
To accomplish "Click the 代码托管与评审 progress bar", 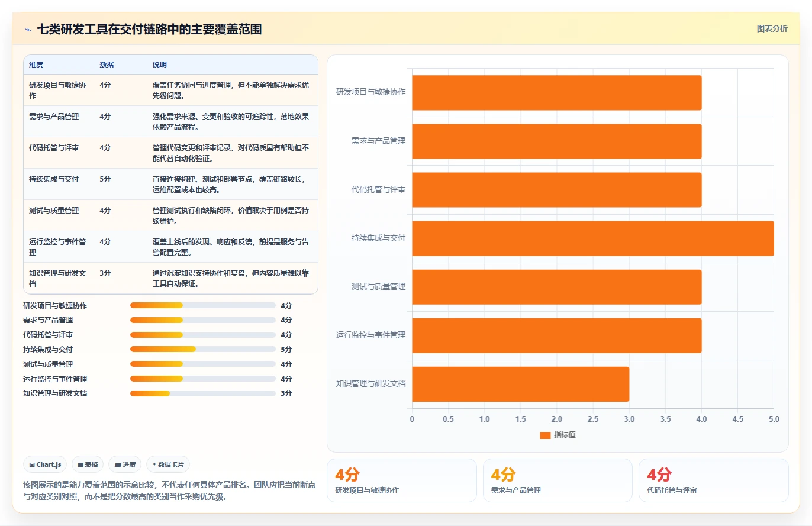I will click(203, 334).
